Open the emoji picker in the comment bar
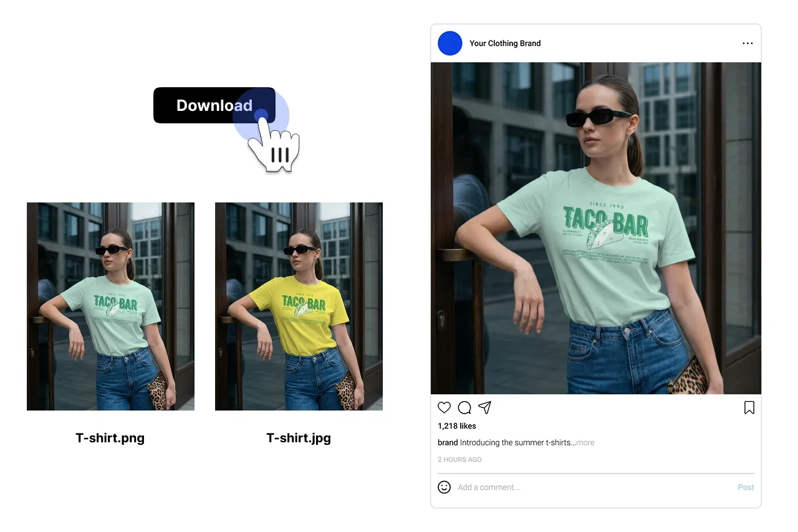Screen dimensions: 798x532 click(444, 487)
